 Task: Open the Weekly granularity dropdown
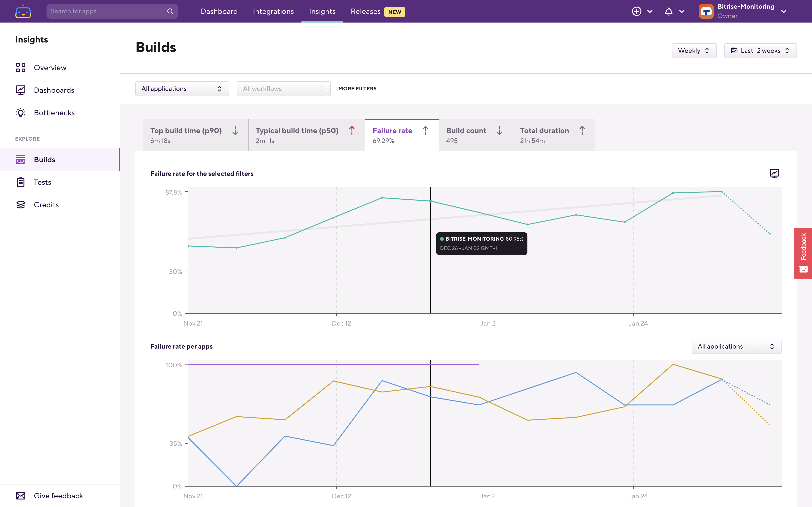(x=694, y=50)
